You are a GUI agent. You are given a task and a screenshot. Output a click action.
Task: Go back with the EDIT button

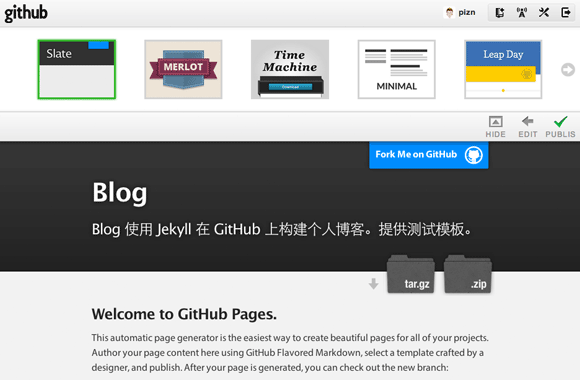tap(527, 127)
